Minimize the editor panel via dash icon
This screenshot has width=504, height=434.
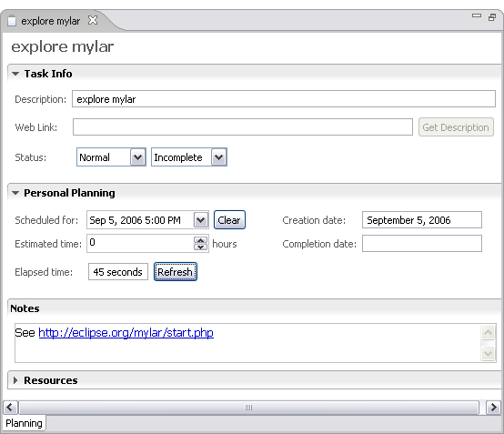coord(477,15)
